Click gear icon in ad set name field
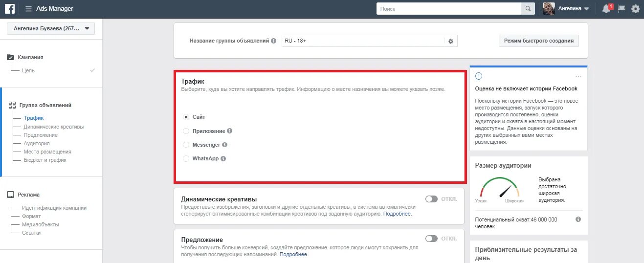The height and width of the screenshot is (263, 644). 451,42
